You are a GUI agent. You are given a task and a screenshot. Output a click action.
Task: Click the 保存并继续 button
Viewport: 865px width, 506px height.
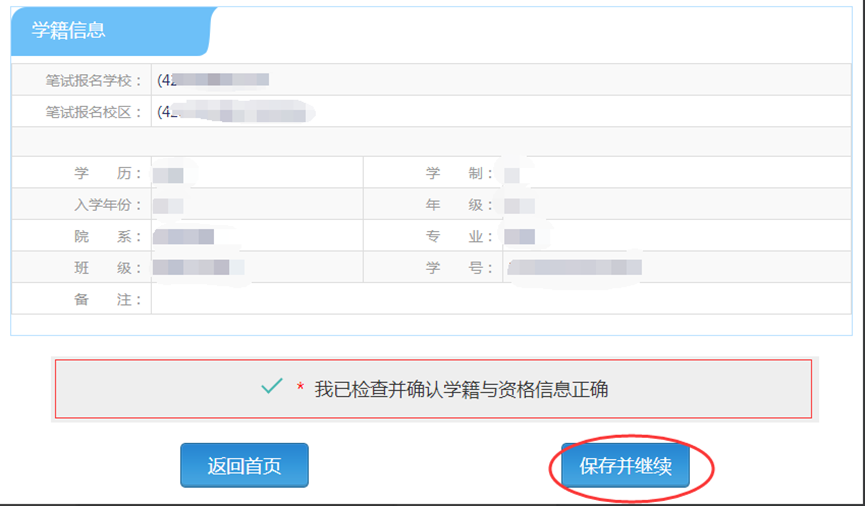coord(625,466)
